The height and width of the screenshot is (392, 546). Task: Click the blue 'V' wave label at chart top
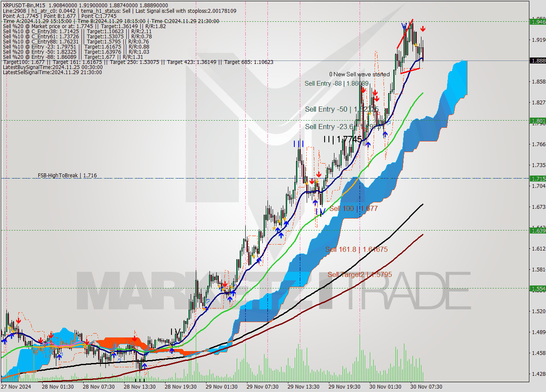(x=404, y=26)
